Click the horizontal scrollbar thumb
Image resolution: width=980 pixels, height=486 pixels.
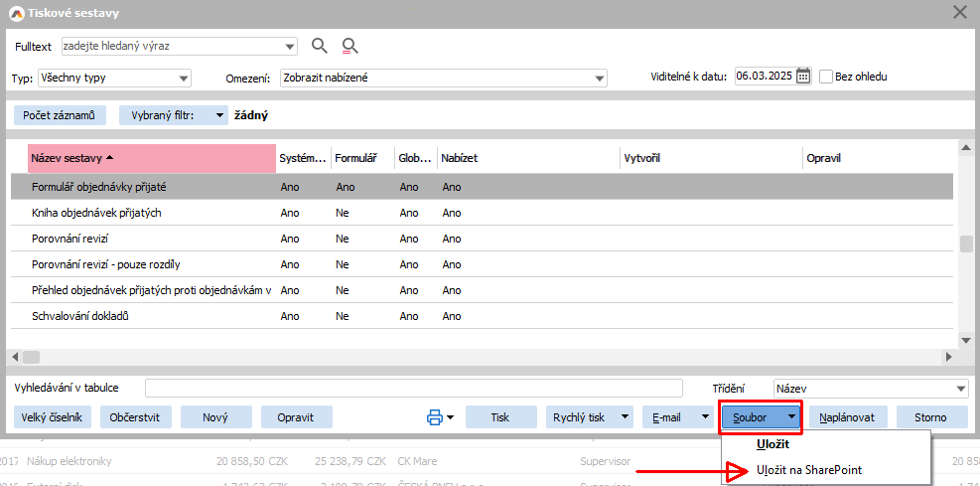[31, 356]
